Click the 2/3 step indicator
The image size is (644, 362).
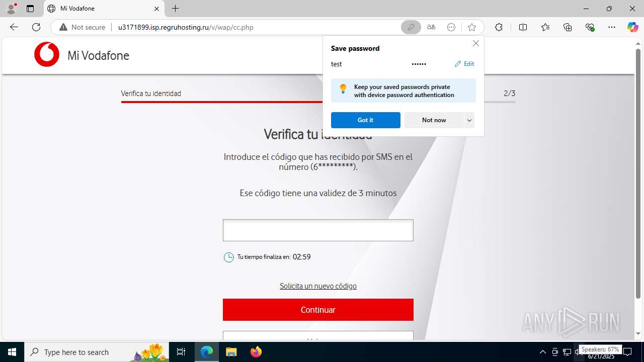[x=510, y=94]
